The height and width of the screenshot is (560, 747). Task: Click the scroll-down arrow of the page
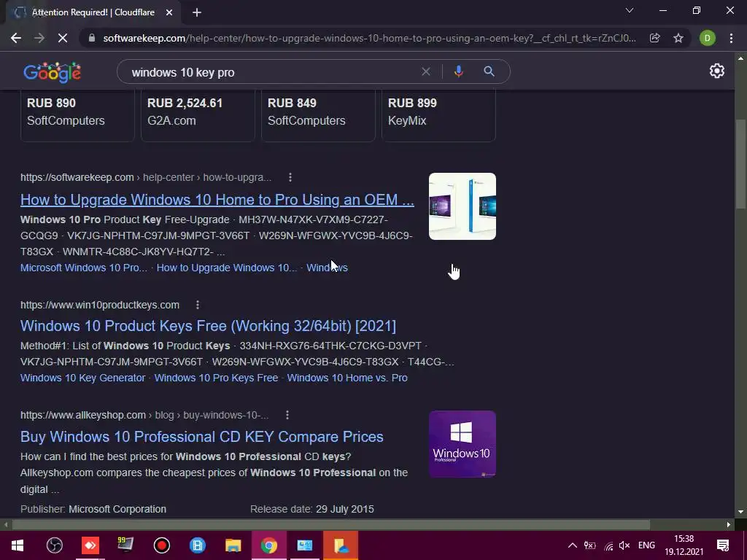(x=740, y=512)
